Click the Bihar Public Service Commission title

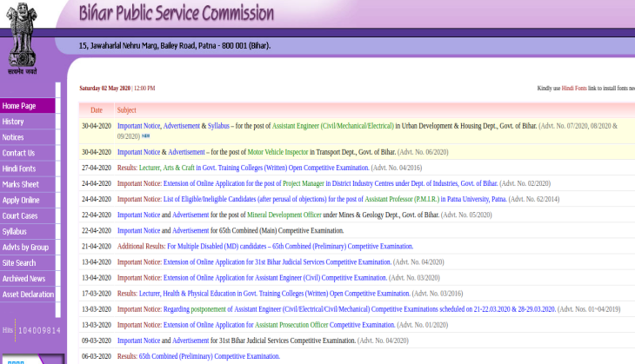[177, 13]
